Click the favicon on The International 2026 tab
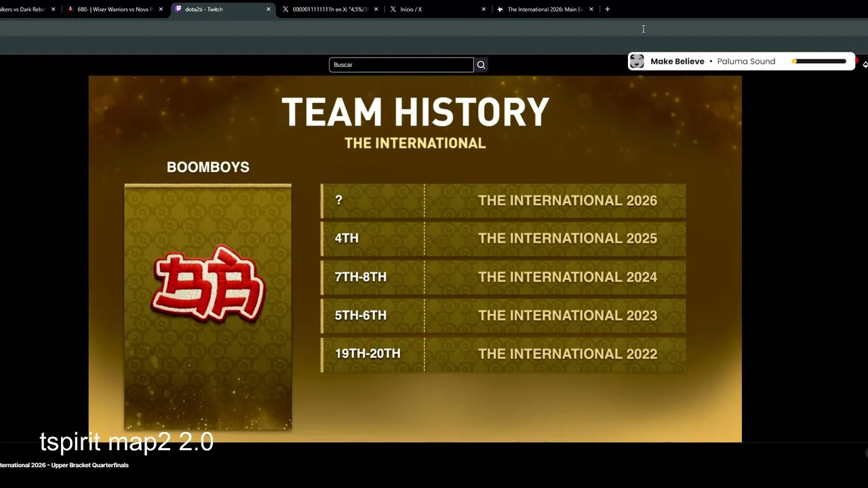868x488 pixels. [500, 9]
